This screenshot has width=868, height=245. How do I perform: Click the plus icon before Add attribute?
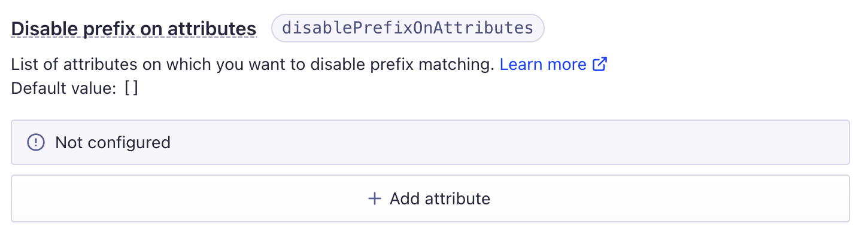(375, 198)
